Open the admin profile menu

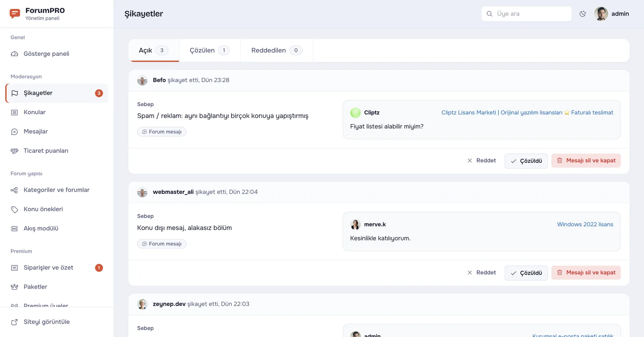click(612, 14)
